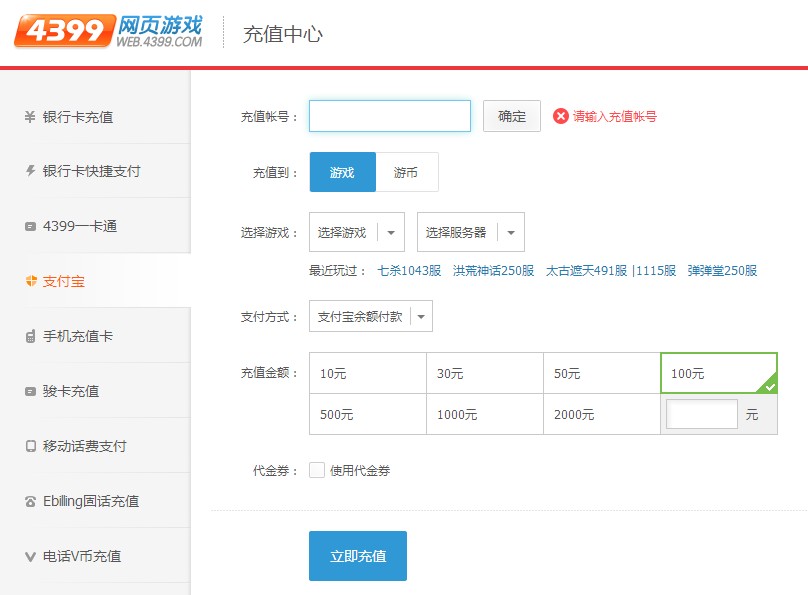Select the 100元 recharge amount
This screenshot has height=595, width=808.
pyautogui.click(x=719, y=373)
